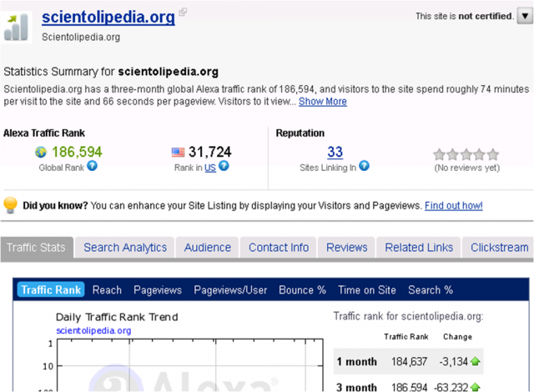This screenshot has width=534, height=392.
Task: Click the globe icon by global rank
Action: [x=40, y=152]
